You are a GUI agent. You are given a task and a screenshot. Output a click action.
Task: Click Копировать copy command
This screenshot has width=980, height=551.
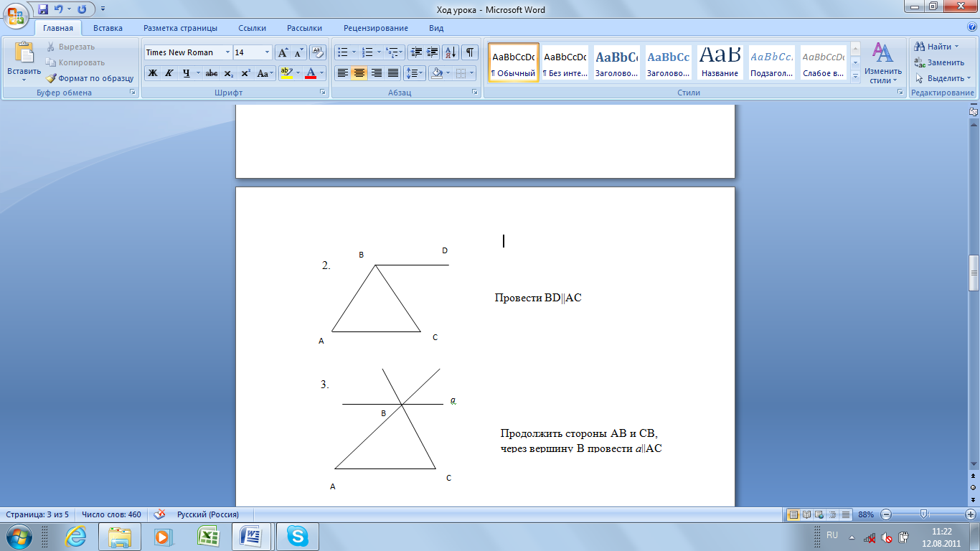click(x=75, y=62)
